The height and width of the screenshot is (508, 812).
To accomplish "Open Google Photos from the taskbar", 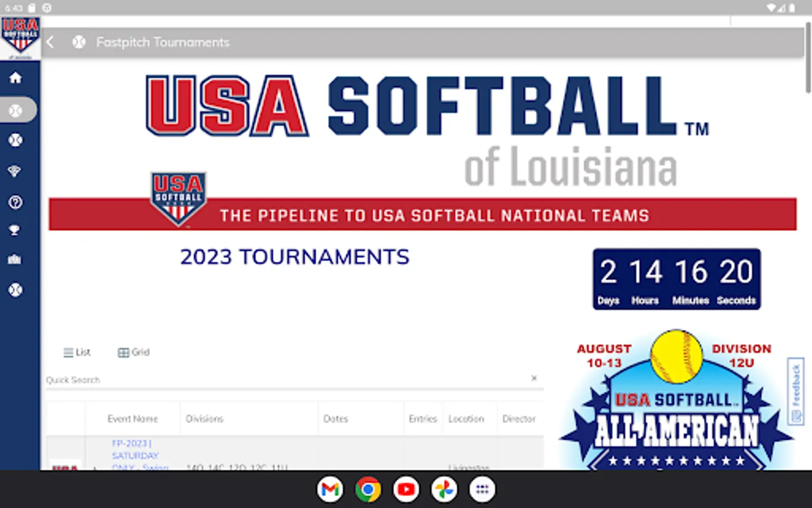I will [444, 489].
